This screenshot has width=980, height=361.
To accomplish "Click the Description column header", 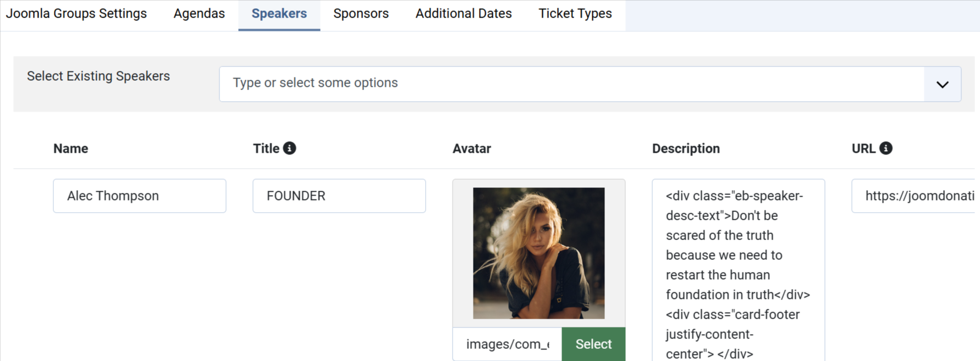I will (686, 149).
